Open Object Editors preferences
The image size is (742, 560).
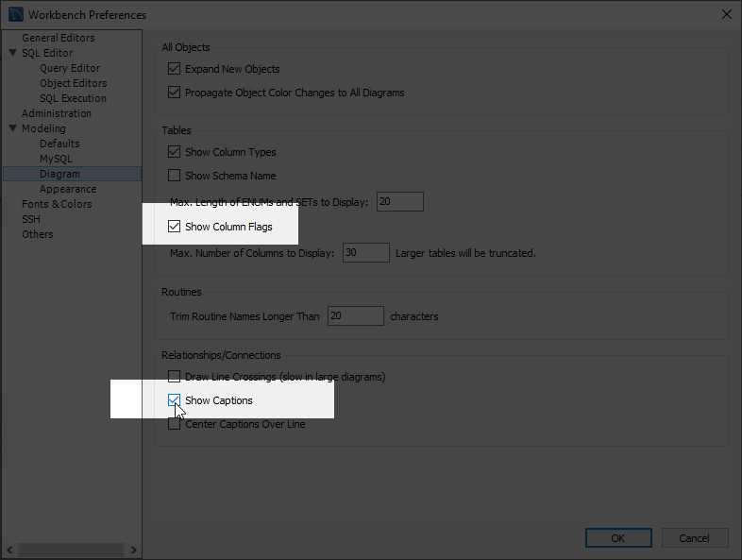tap(74, 83)
